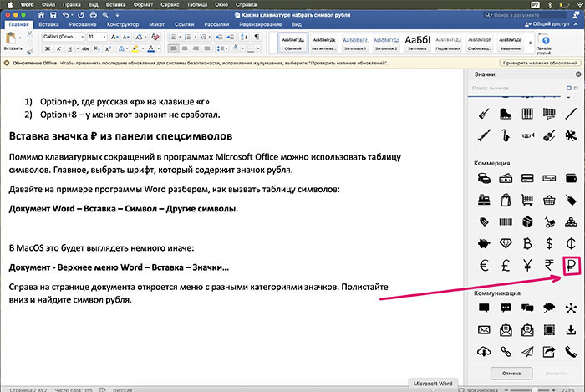Toggle italic formatting (К)
The width and height of the screenshot is (585, 392).
coord(58,48)
